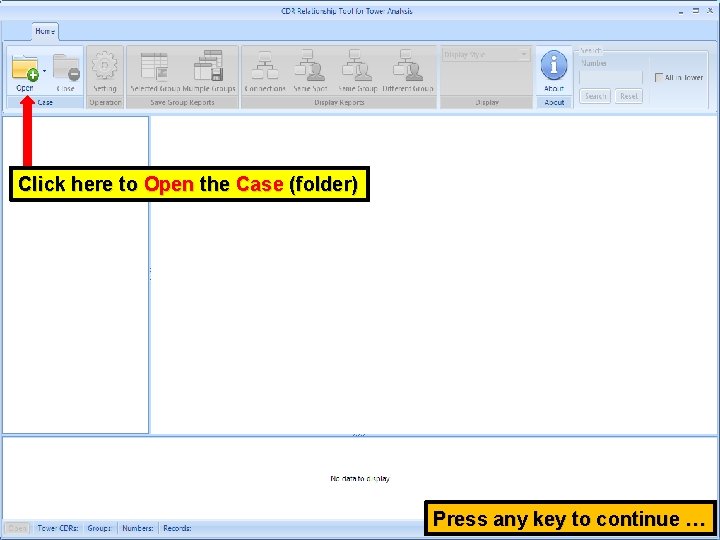Screen dimensions: 720x540
Task: Show the Different Group report
Action: 408,71
